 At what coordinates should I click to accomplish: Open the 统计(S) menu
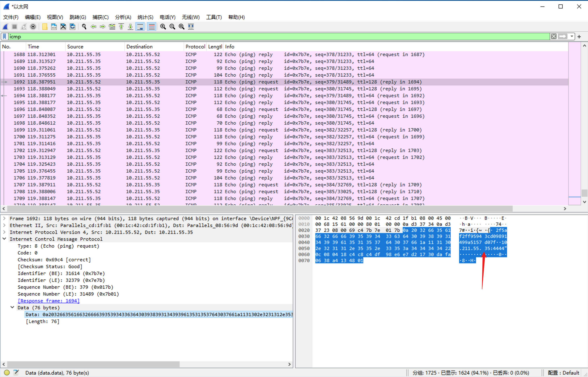click(145, 17)
